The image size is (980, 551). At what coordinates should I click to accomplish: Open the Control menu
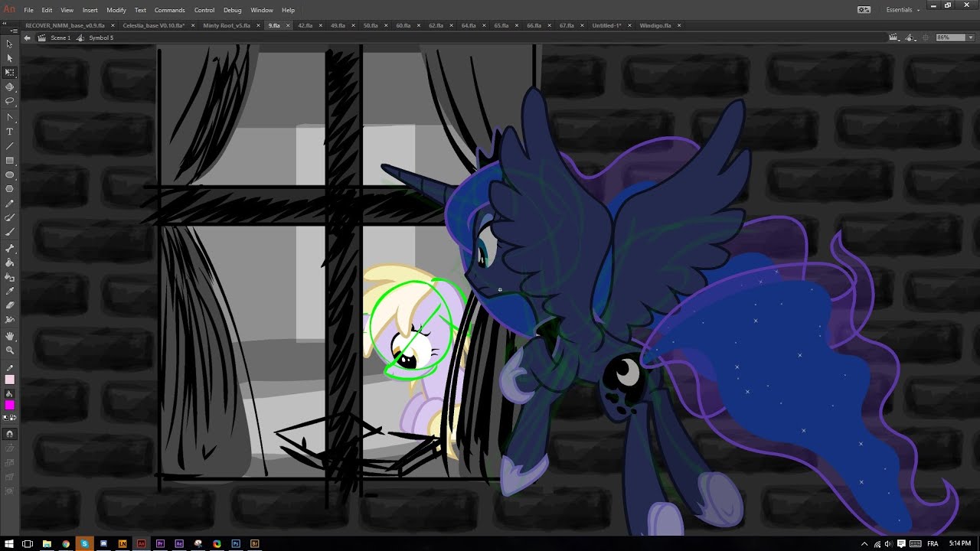[204, 10]
